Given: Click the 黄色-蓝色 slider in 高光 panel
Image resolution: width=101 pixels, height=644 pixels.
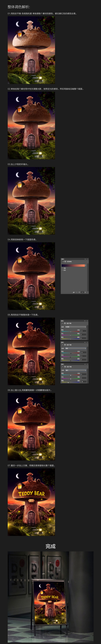Looking at the screenshot, I should (x=71, y=382).
